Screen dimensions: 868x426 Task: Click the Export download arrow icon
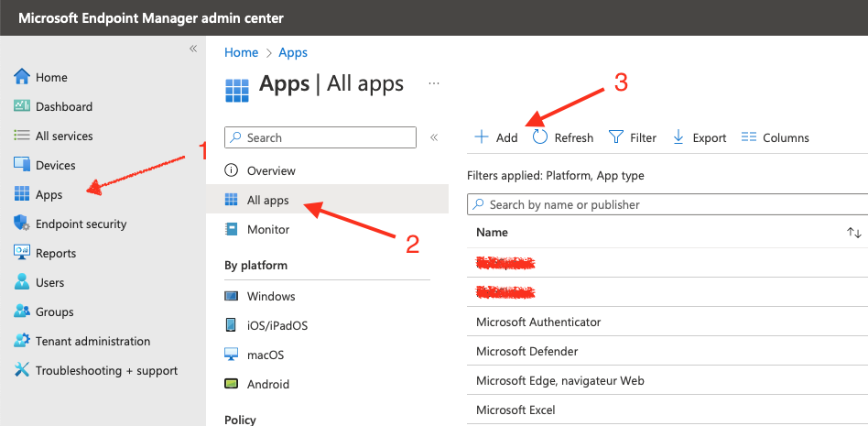pyautogui.click(x=678, y=137)
